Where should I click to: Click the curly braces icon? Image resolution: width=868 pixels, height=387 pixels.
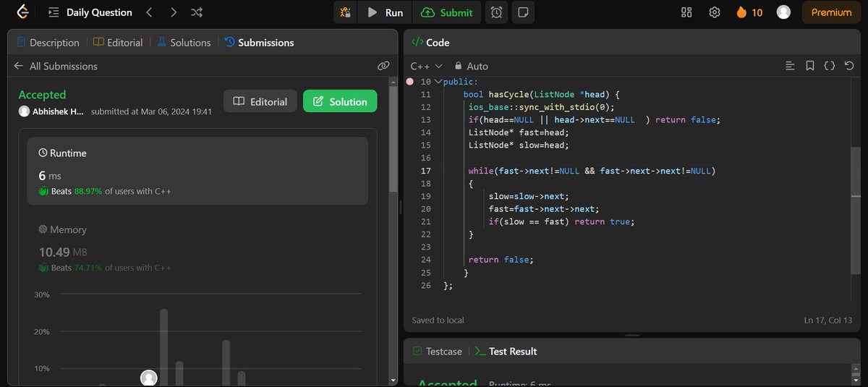(830, 66)
